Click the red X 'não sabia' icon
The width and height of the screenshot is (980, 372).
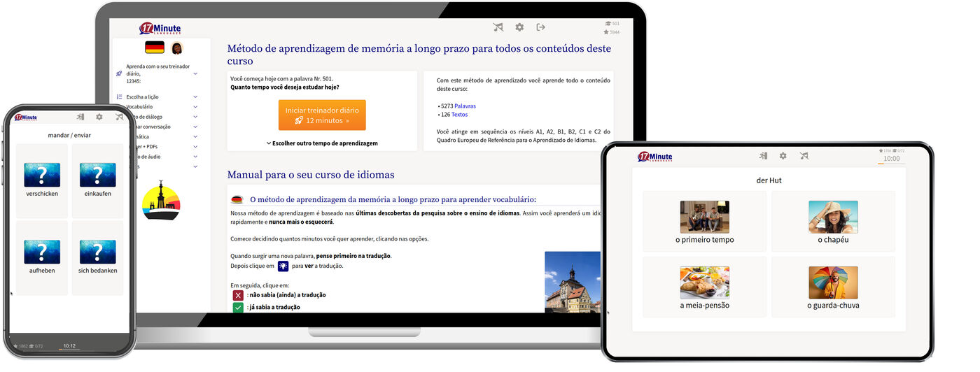click(x=239, y=295)
